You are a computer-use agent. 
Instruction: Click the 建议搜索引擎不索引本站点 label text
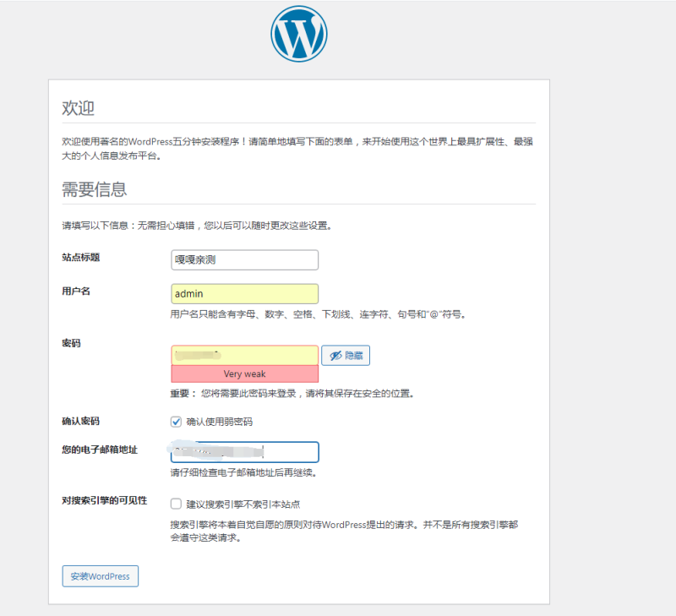243,504
